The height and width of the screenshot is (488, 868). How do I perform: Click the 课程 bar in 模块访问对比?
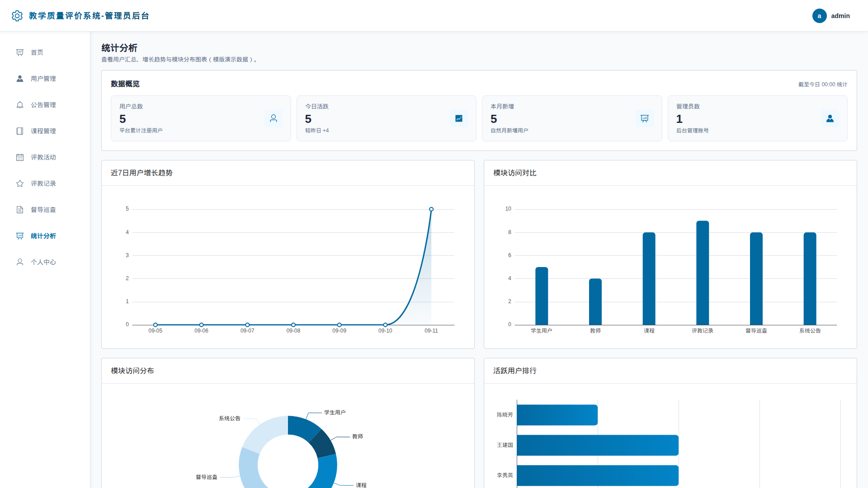click(x=649, y=279)
